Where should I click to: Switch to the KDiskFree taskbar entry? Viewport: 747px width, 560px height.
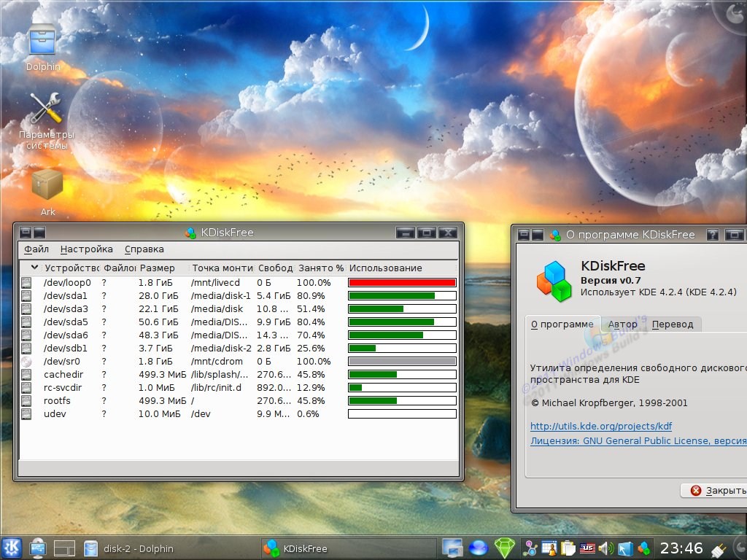click(349, 548)
